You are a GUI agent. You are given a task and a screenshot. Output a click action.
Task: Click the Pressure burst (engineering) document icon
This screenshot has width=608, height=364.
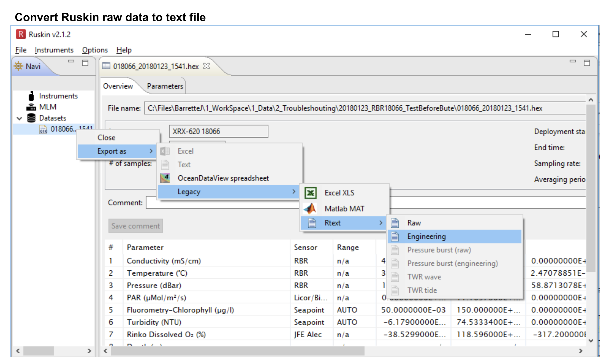(395, 263)
